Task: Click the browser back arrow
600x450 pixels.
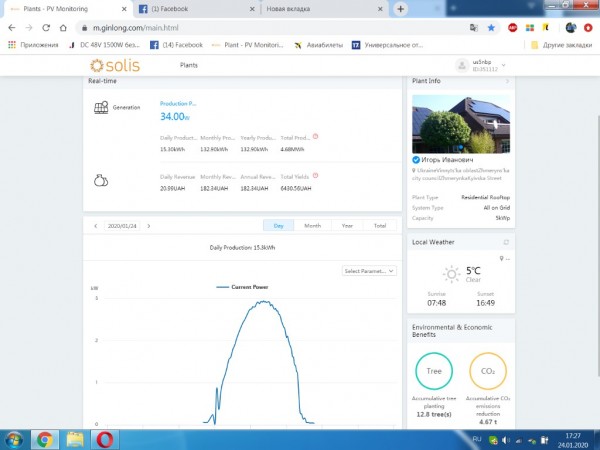Action: pyautogui.click(x=12, y=28)
